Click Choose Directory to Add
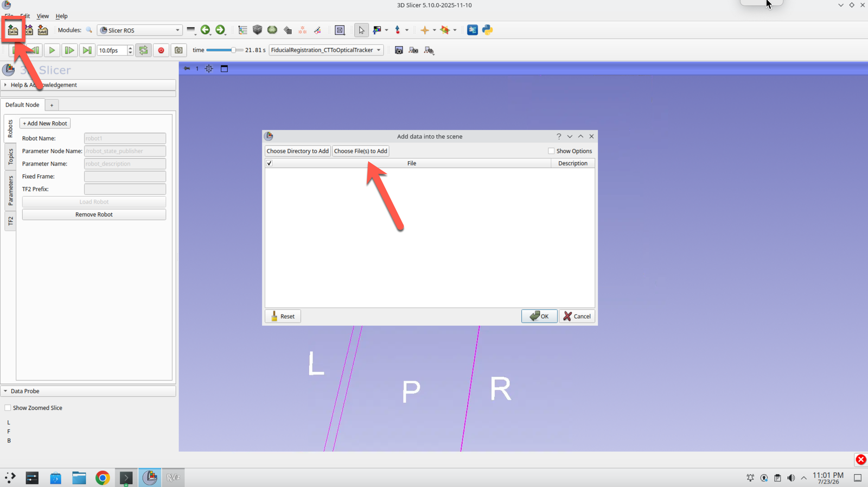Image resolution: width=868 pixels, height=487 pixels. 298,151
